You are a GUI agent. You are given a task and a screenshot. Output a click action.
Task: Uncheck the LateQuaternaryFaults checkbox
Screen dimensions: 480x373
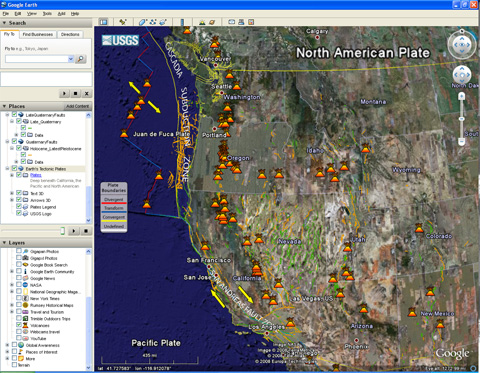pos(14,115)
